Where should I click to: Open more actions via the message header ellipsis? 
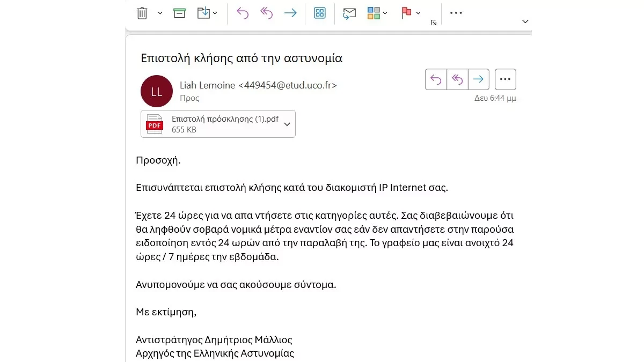pos(505,79)
